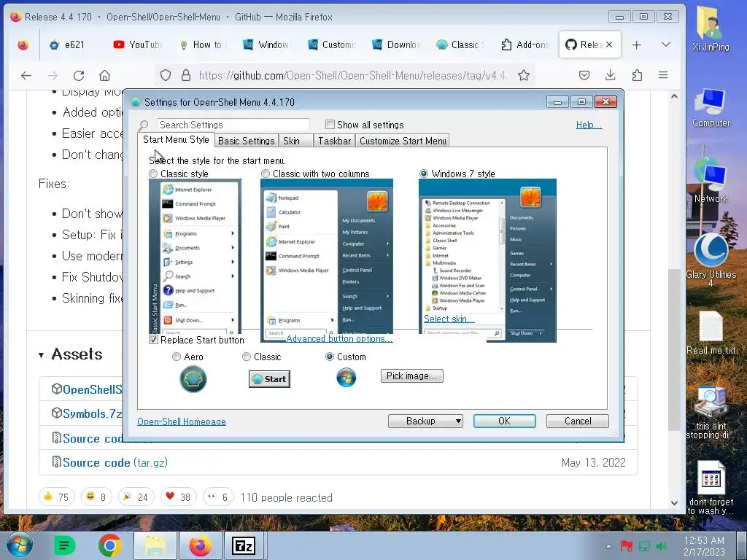Image resolution: width=747 pixels, height=560 pixels.
Task: Click the Select skin... link
Action: tap(449, 319)
